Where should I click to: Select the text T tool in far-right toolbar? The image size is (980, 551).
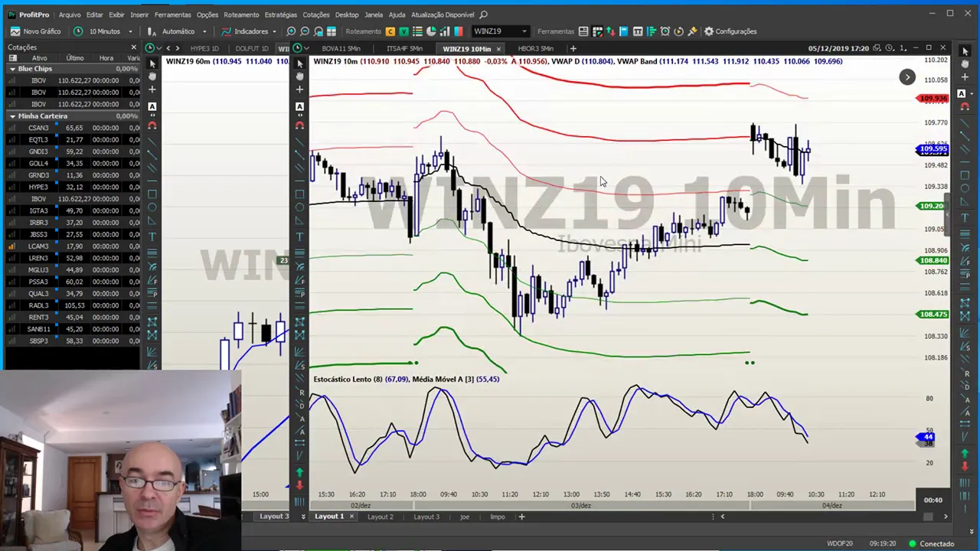tap(965, 217)
